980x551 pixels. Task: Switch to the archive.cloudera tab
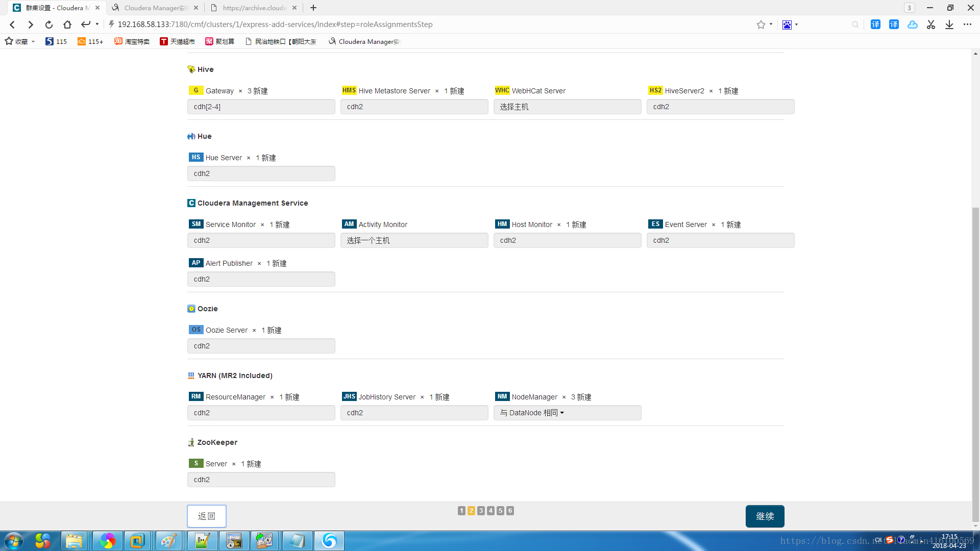[254, 8]
